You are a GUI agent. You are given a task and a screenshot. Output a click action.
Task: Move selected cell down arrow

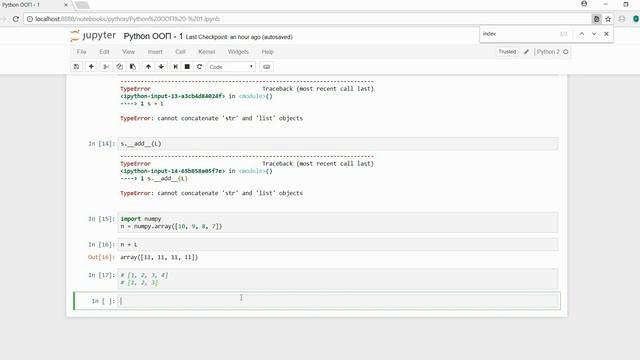point(161,67)
